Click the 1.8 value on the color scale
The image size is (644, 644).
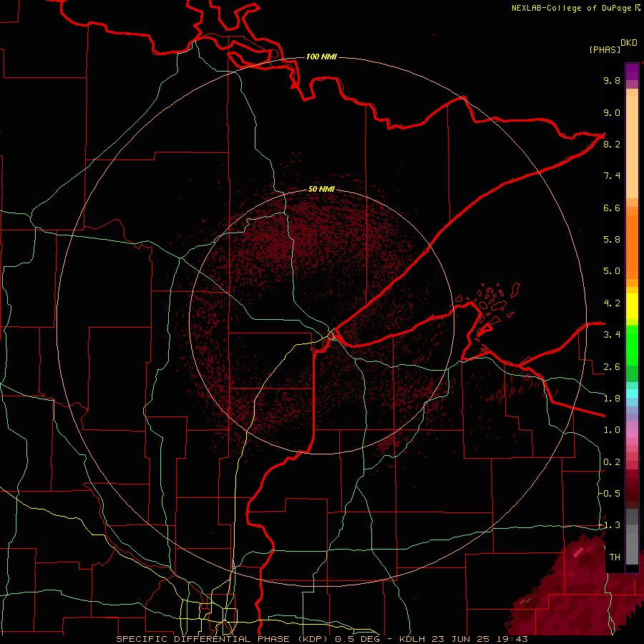point(612,399)
